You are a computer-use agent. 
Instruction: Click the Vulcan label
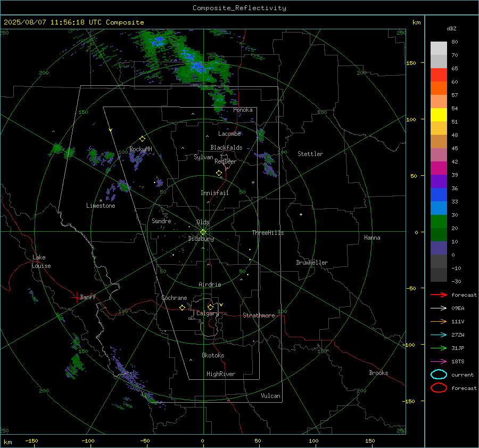(270, 396)
